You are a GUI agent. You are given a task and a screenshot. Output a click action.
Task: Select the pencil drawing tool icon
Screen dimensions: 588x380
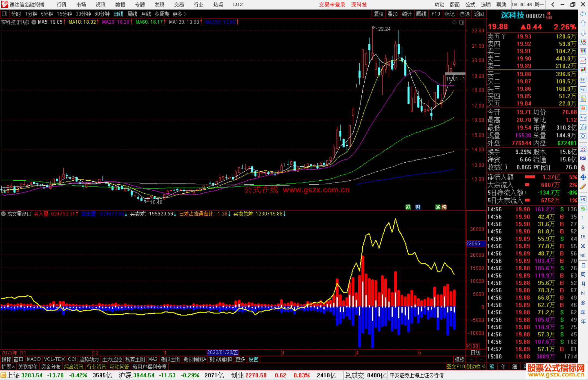pyautogui.click(x=583, y=187)
